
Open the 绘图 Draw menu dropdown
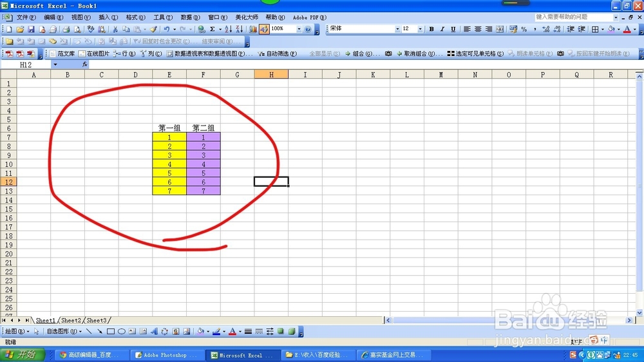coord(17,332)
